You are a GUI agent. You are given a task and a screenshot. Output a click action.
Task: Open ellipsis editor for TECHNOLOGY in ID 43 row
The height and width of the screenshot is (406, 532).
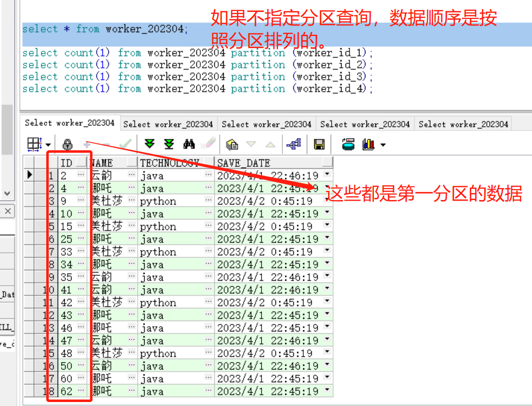coord(208,314)
